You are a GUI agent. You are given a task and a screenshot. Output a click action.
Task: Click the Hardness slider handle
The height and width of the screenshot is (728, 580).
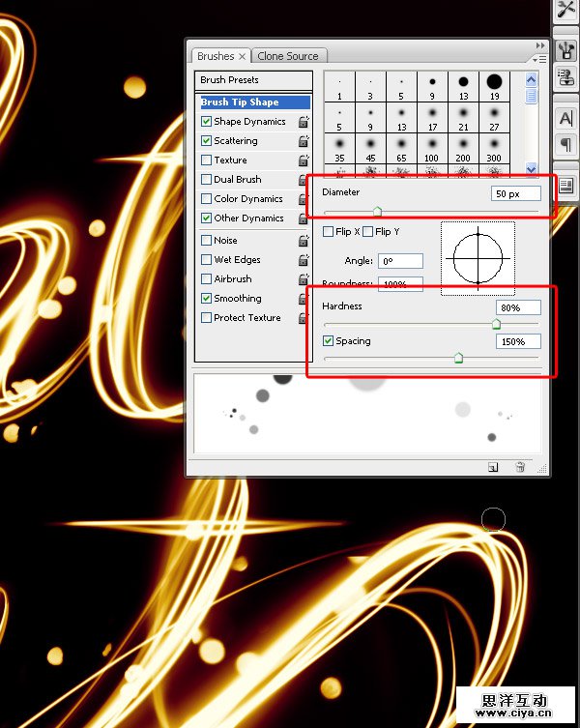click(496, 324)
